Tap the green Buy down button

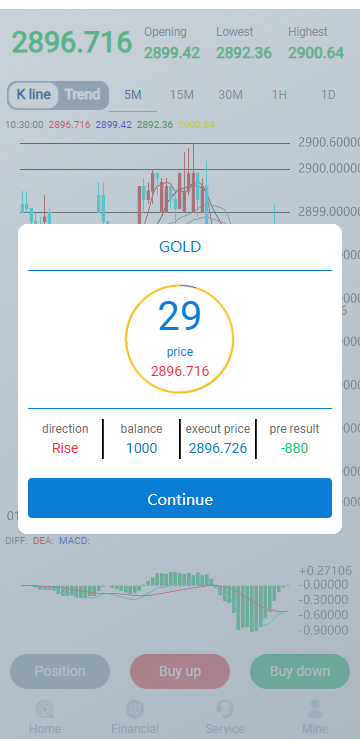(300, 671)
